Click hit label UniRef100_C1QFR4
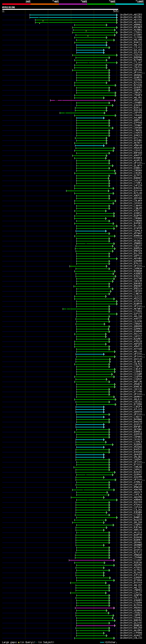This screenshot has width=146, height=644. [131, 376]
